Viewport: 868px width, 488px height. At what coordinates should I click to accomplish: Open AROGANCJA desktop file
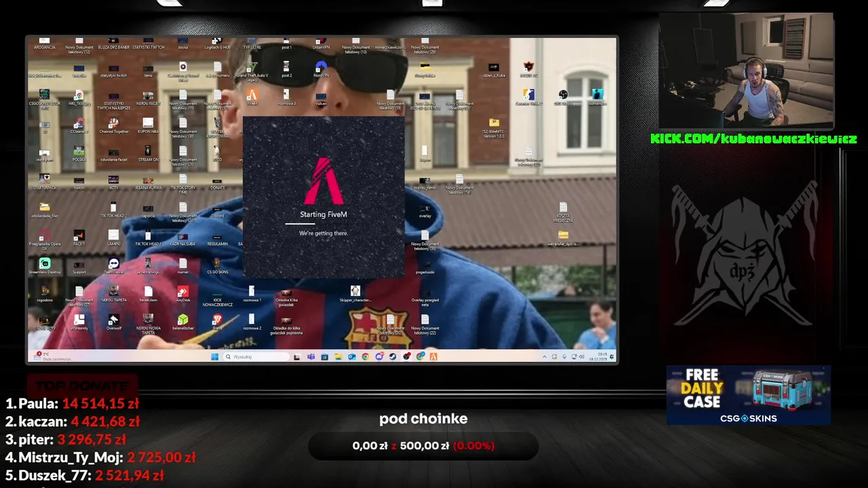(45, 43)
